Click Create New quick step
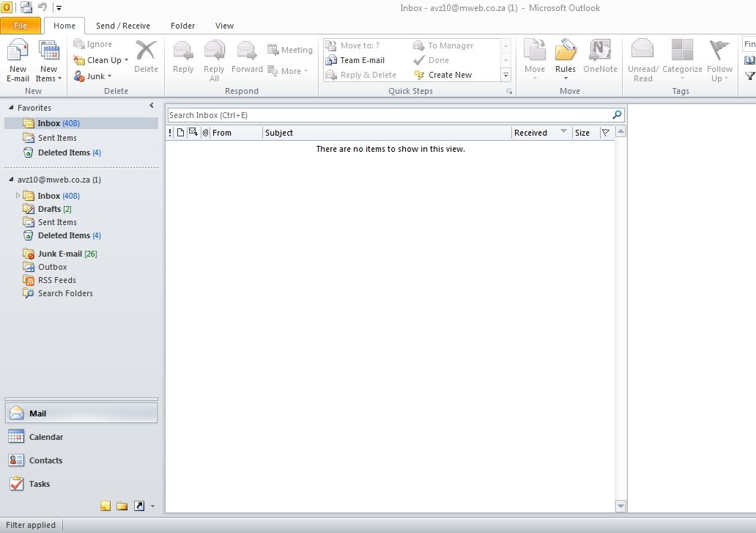 (449, 75)
